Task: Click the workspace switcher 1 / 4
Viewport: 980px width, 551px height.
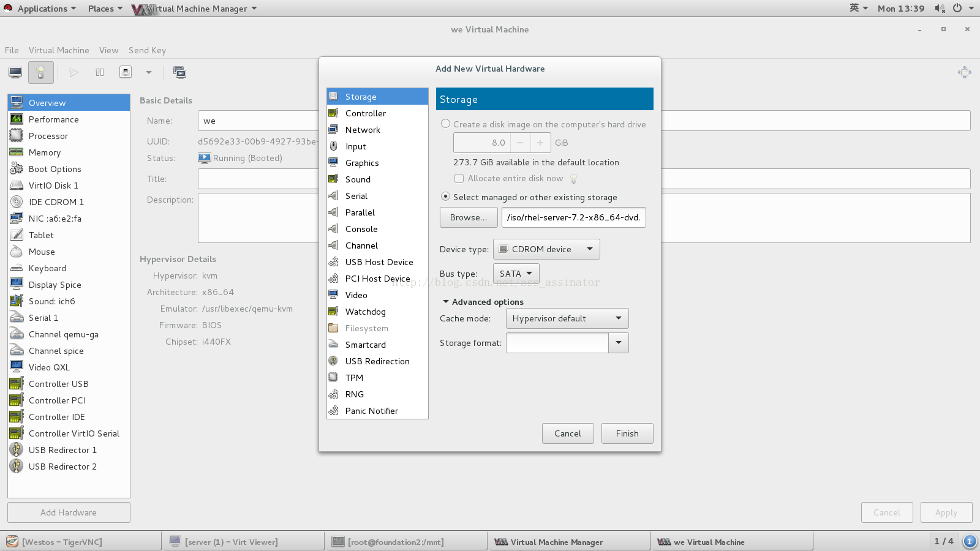Action: tap(944, 541)
